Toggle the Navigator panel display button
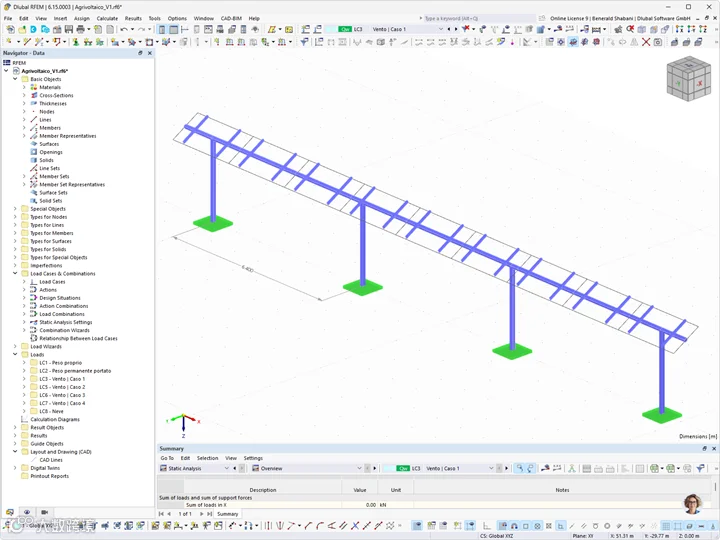 tap(162, 29)
